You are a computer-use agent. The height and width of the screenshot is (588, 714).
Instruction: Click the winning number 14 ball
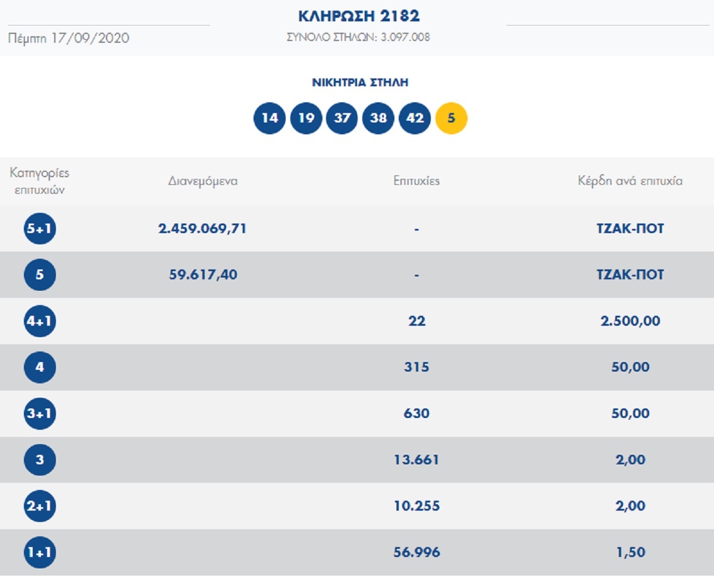pyautogui.click(x=270, y=118)
